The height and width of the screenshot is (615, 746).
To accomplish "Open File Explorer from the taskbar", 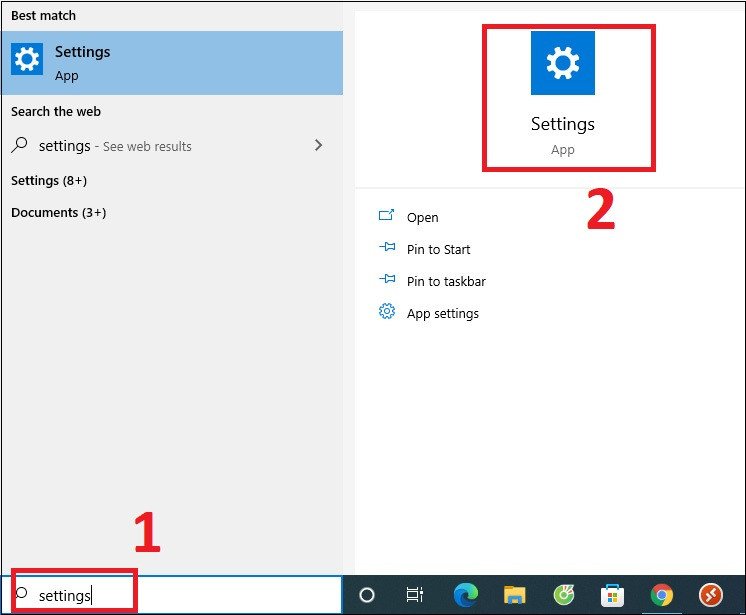I will click(x=514, y=595).
